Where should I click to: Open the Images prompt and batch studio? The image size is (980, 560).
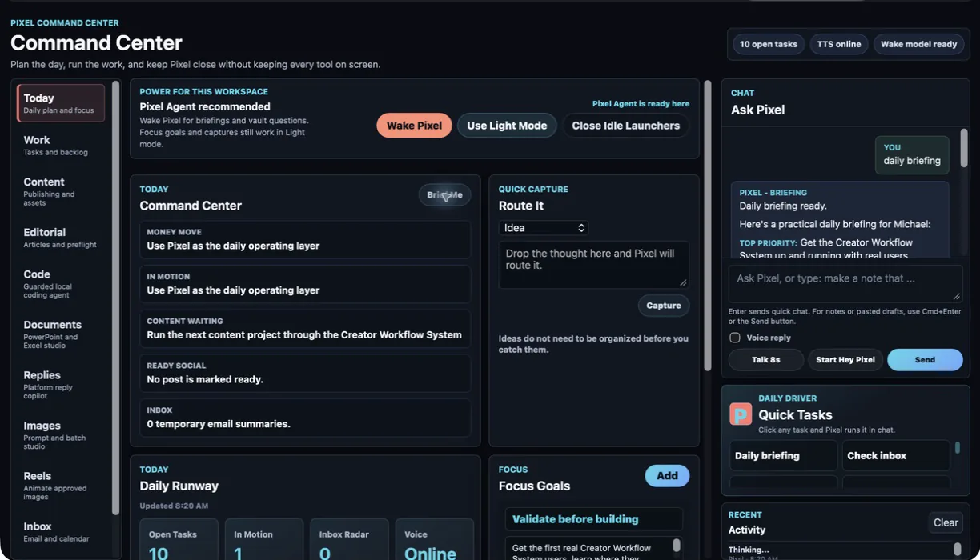pyautogui.click(x=61, y=435)
